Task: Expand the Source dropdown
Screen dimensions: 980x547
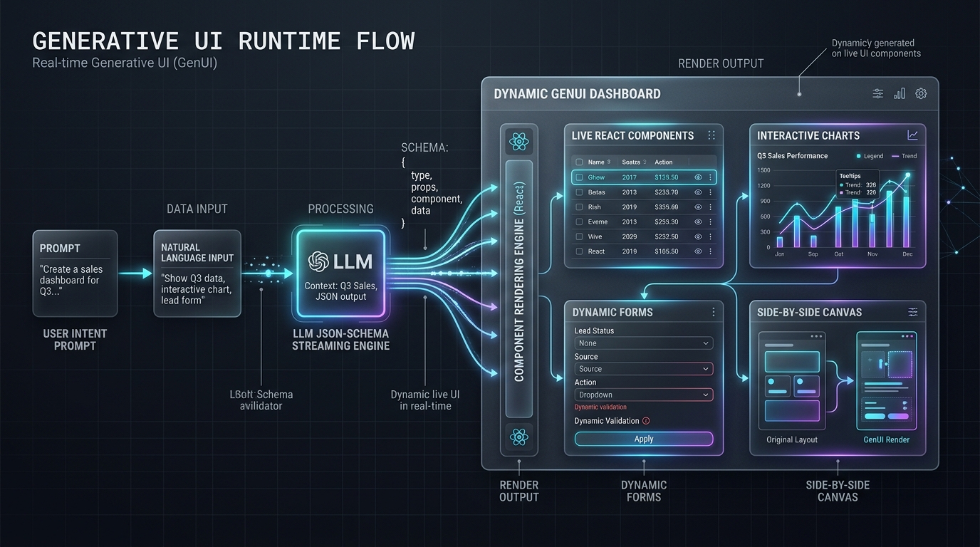Action: point(644,369)
